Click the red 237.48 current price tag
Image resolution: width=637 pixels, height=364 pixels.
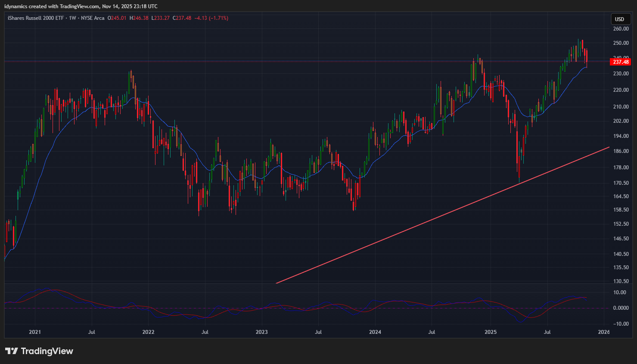tap(621, 62)
